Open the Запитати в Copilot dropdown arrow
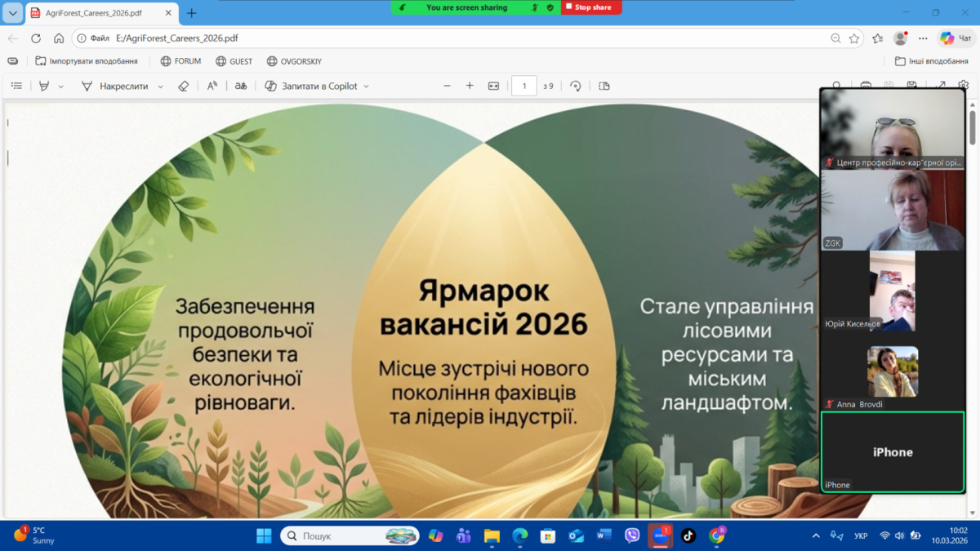 tap(366, 86)
